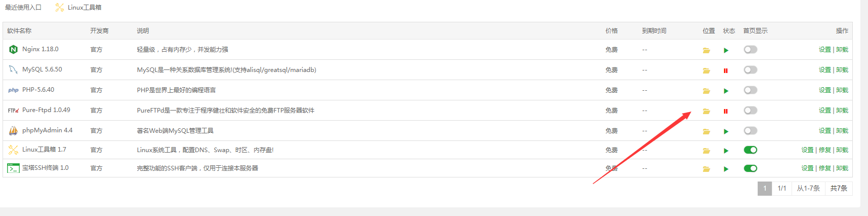Image resolution: width=868 pixels, height=216 pixels.
Task: Open 宝塔SSH终端 folder location icon
Action: [706, 169]
